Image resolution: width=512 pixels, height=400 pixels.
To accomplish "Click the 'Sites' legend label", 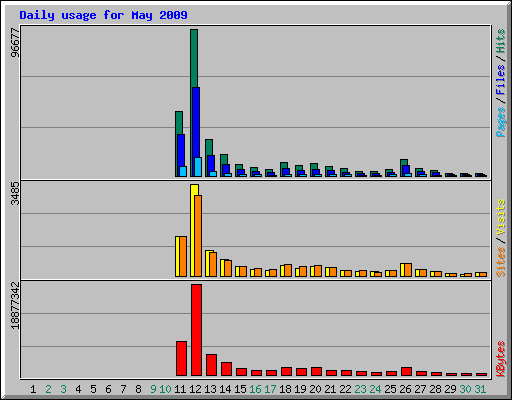I will pos(501,262).
